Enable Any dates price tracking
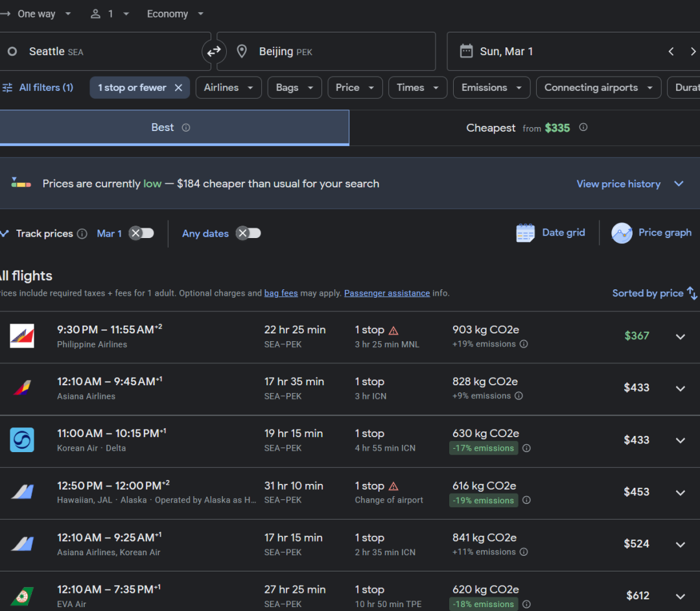 [x=248, y=234]
